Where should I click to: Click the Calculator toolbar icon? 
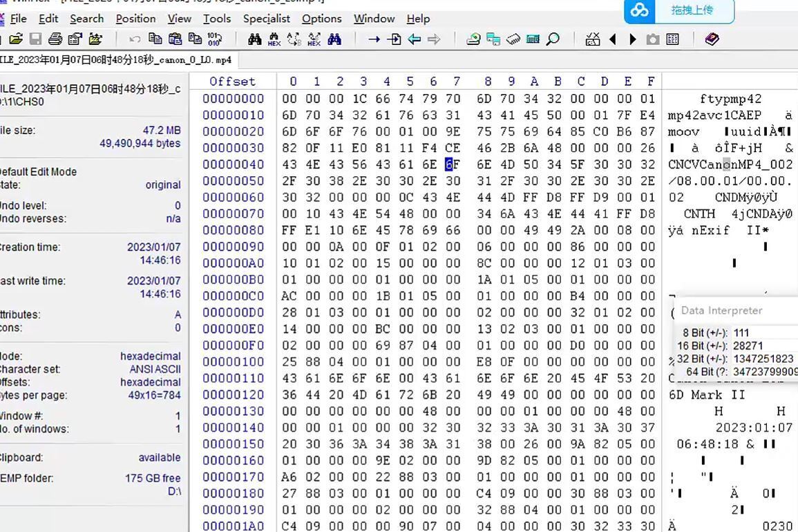click(x=533, y=39)
